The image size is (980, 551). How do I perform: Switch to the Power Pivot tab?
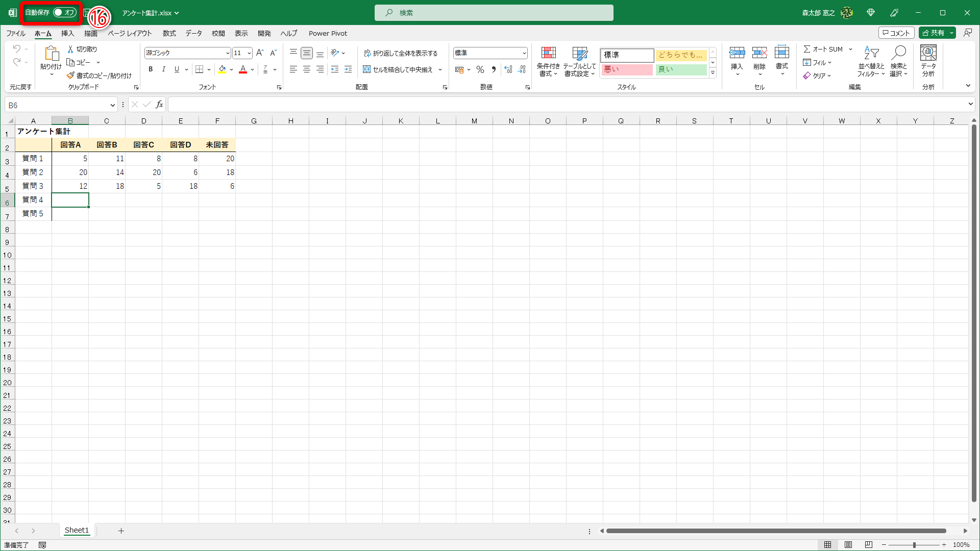point(328,33)
